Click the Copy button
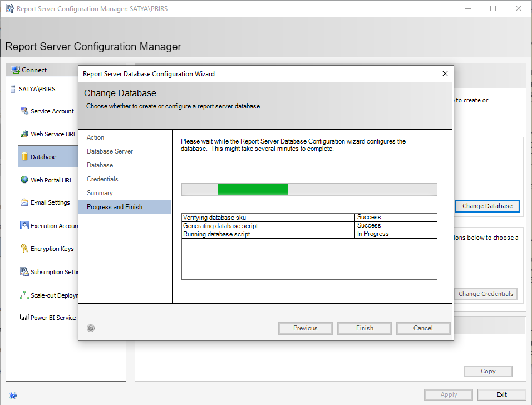Screen dimensions: 532x405 click(x=487, y=371)
